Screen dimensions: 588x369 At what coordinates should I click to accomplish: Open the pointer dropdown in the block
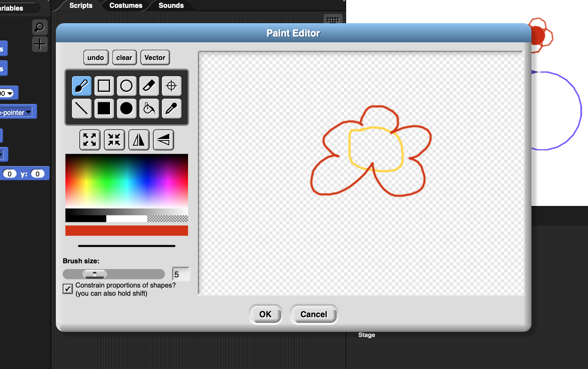[28, 112]
